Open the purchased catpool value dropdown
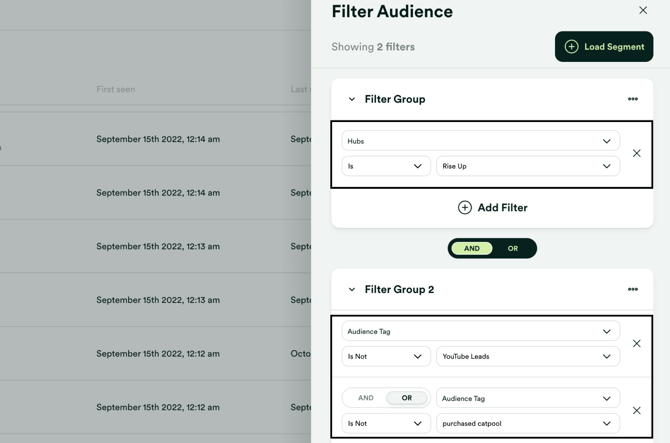The width and height of the screenshot is (670, 443). click(528, 423)
